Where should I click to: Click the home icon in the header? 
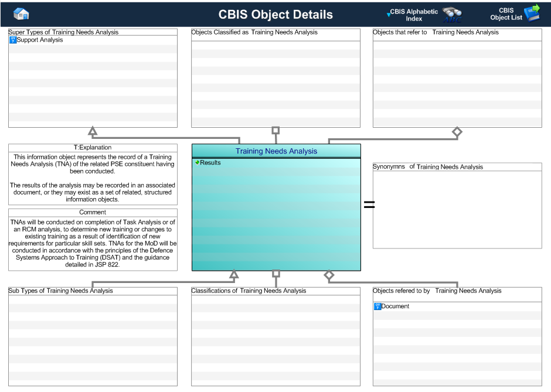(x=21, y=13)
